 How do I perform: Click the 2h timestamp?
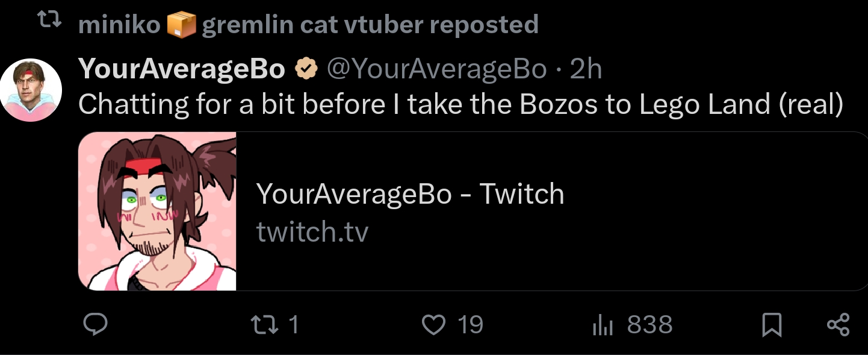tap(586, 70)
